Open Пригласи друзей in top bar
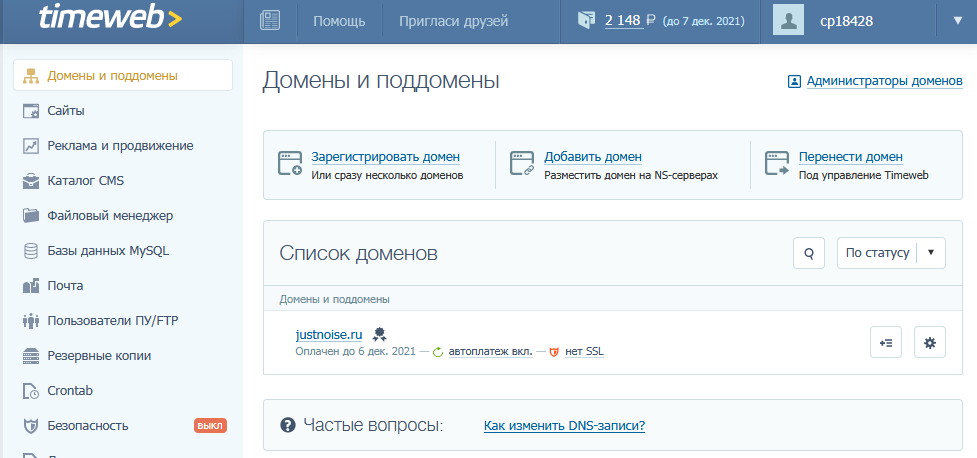This screenshot has width=977, height=458. 454,21
